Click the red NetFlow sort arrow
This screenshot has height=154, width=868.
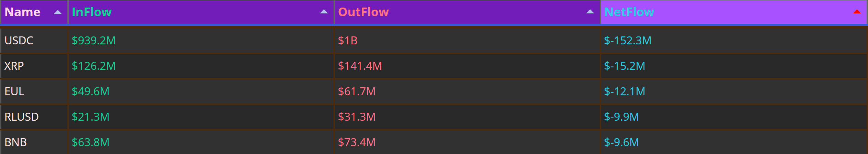(857, 12)
